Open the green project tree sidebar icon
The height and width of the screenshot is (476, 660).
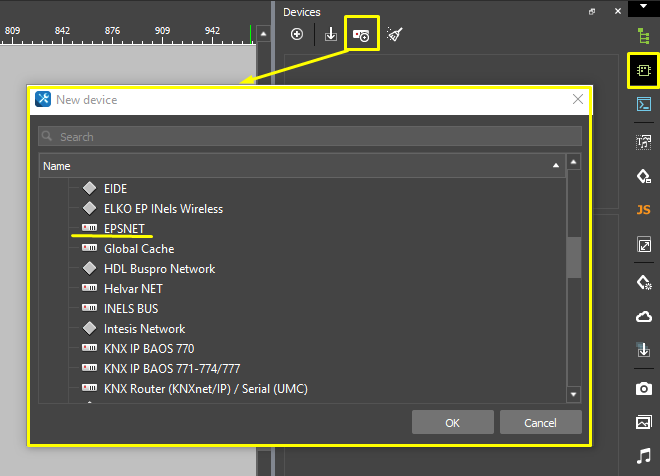click(x=643, y=35)
